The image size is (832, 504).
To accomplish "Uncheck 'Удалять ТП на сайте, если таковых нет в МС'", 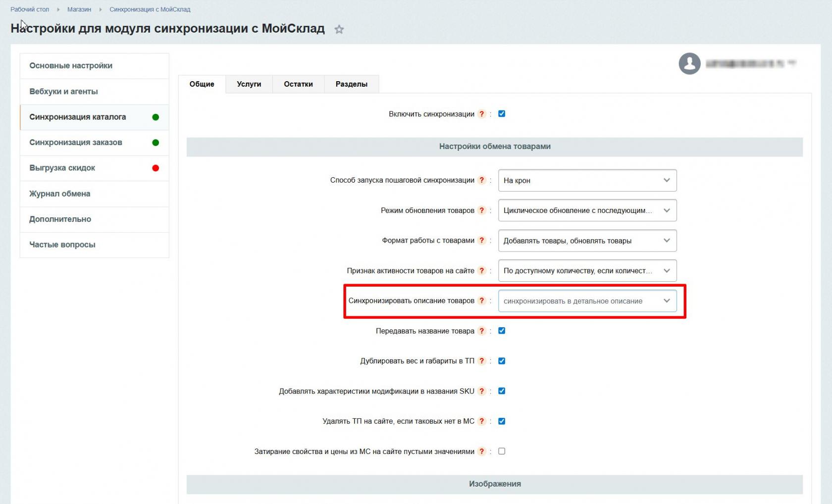I will click(x=502, y=421).
